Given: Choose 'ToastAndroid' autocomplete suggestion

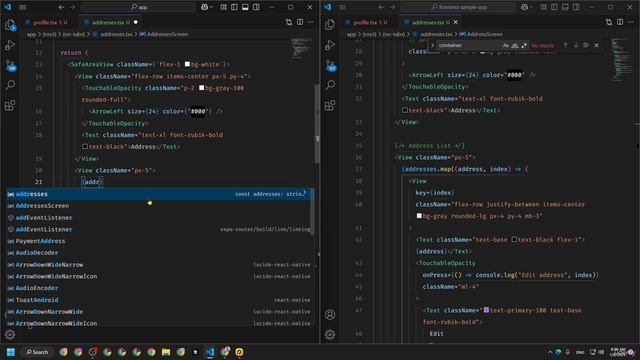Looking at the screenshot, I should click(159, 300).
